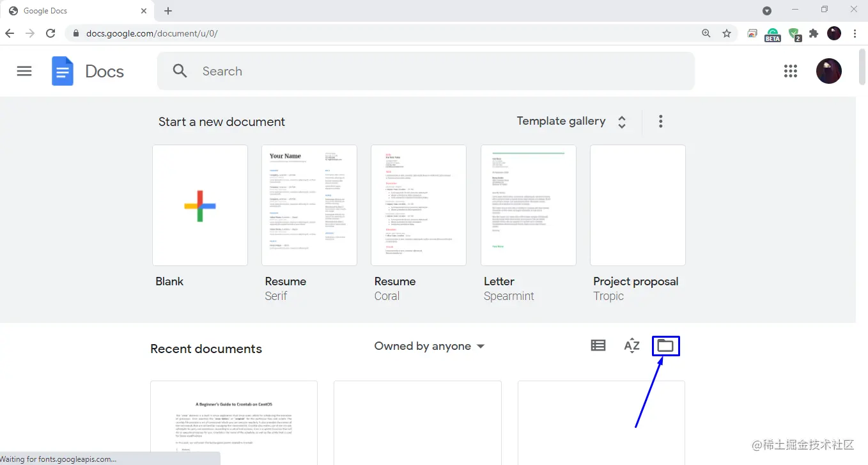
Task: Open the extensions puzzle icon
Action: pos(814,33)
